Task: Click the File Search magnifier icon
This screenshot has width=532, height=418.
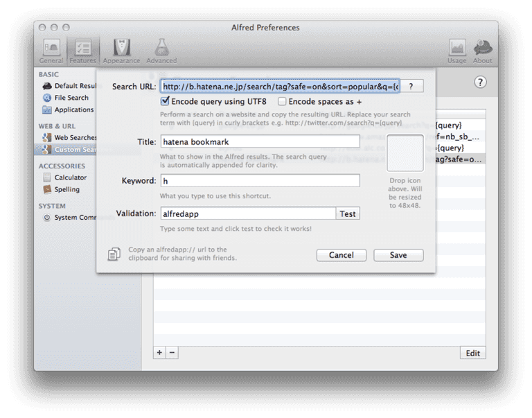Action: click(47, 98)
